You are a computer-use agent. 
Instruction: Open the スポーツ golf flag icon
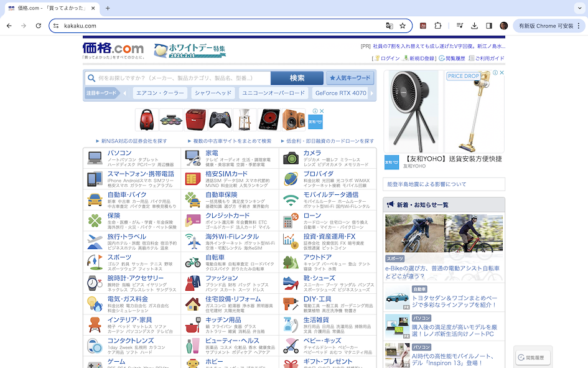95,262
